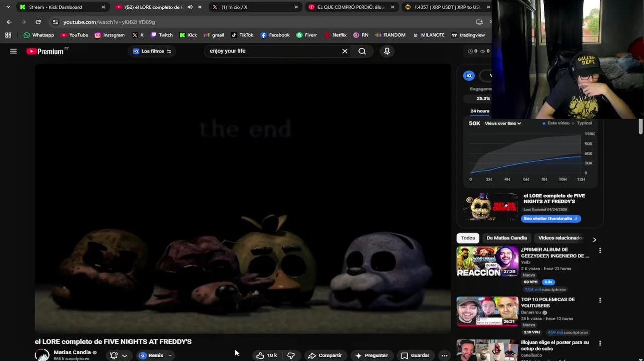The height and width of the screenshot is (361, 644).
Task: Reload the page with the refresh icon
Action: (x=38, y=22)
